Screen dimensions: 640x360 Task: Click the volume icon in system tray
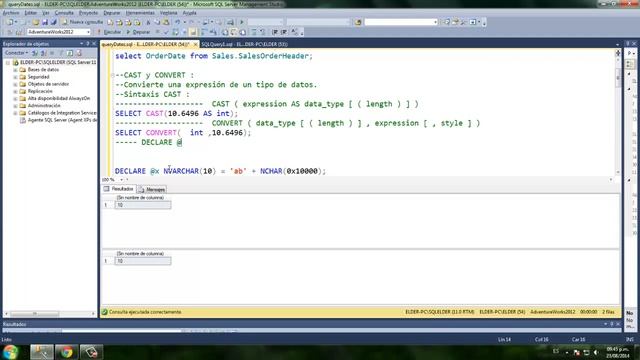point(596,352)
